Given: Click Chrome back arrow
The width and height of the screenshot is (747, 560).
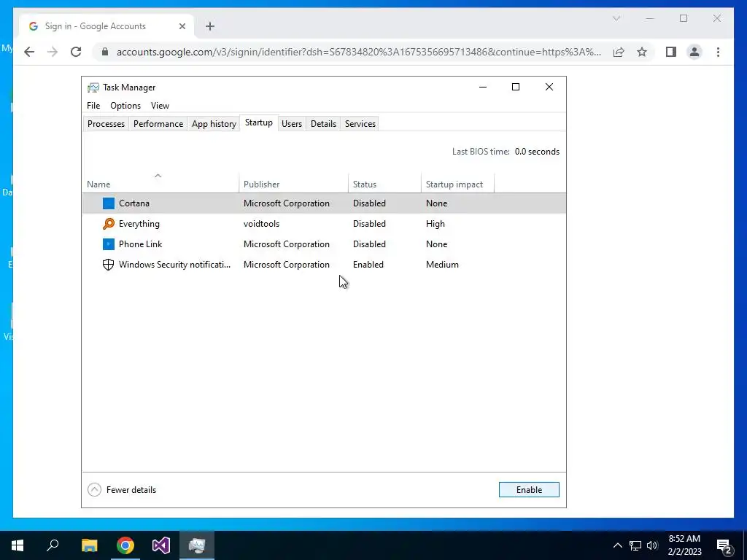Looking at the screenshot, I should pos(29,52).
